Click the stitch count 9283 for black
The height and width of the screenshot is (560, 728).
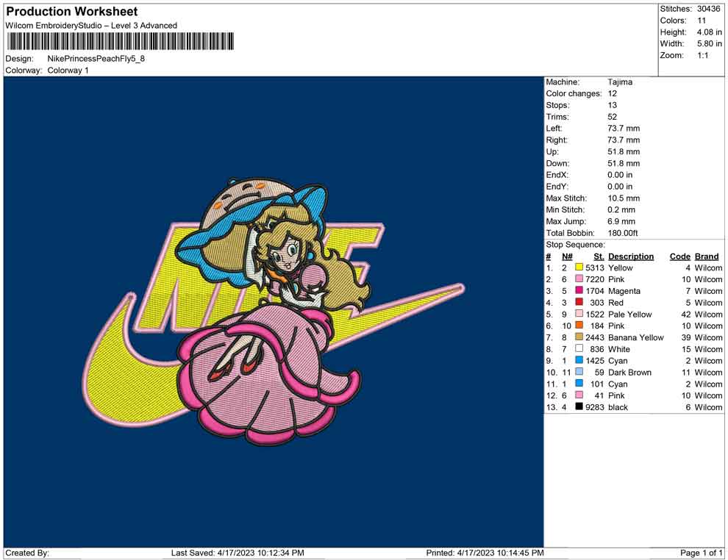point(595,407)
